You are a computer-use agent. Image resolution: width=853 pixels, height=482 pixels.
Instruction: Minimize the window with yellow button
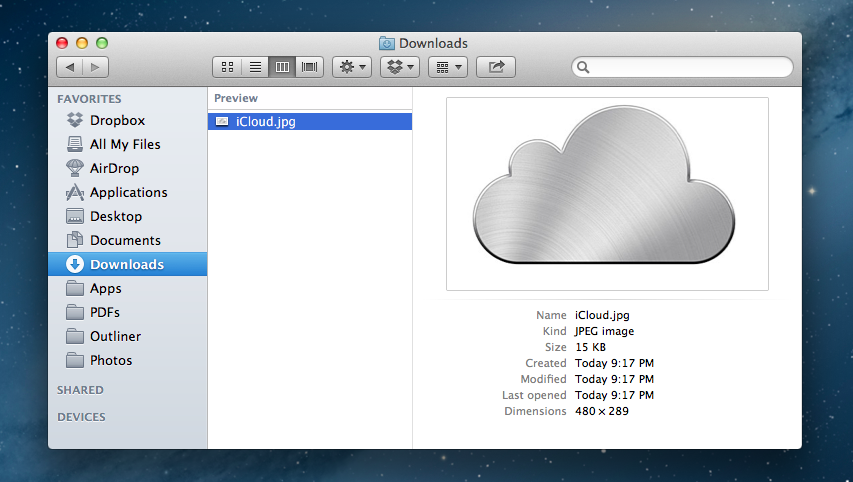(x=82, y=43)
